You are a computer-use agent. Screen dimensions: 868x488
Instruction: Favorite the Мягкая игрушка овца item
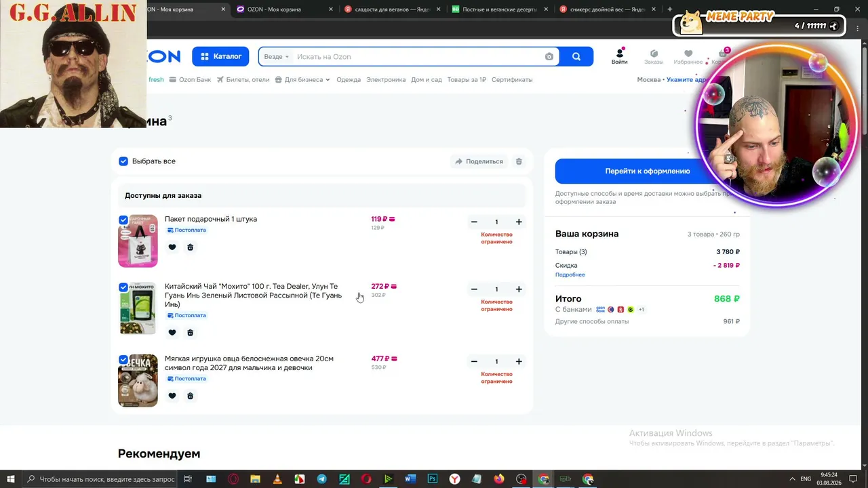click(172, 396)
